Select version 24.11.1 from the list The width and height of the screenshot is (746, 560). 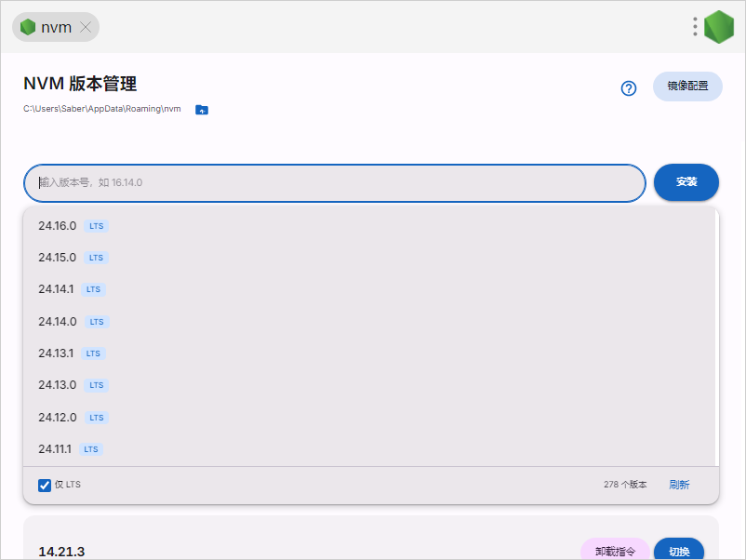tap(369, 449)
